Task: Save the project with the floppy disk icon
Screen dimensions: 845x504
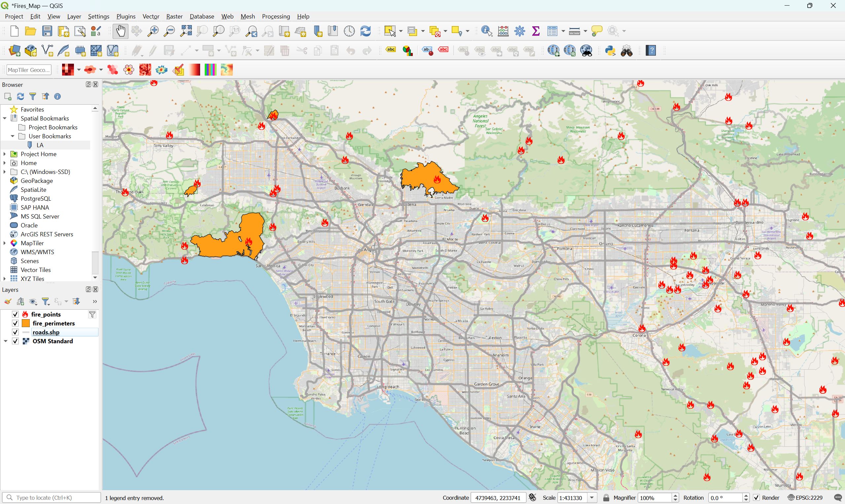Action: 47,31
